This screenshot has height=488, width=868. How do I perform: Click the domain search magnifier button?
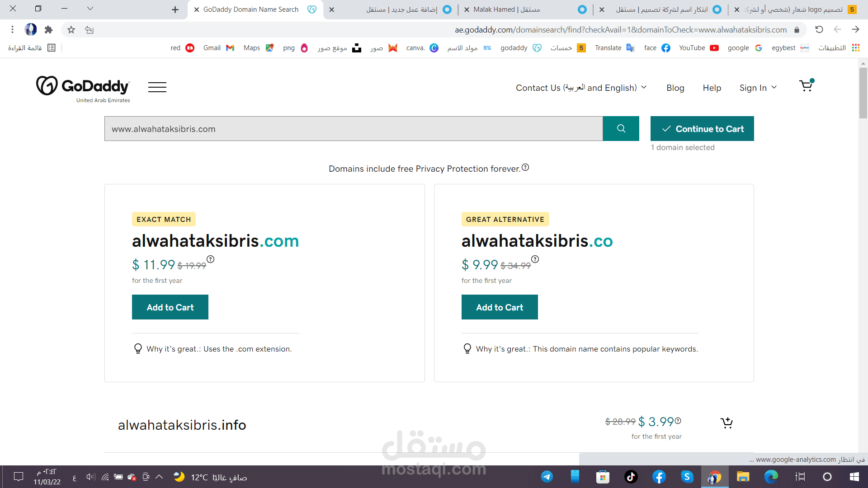click(621, 129)
